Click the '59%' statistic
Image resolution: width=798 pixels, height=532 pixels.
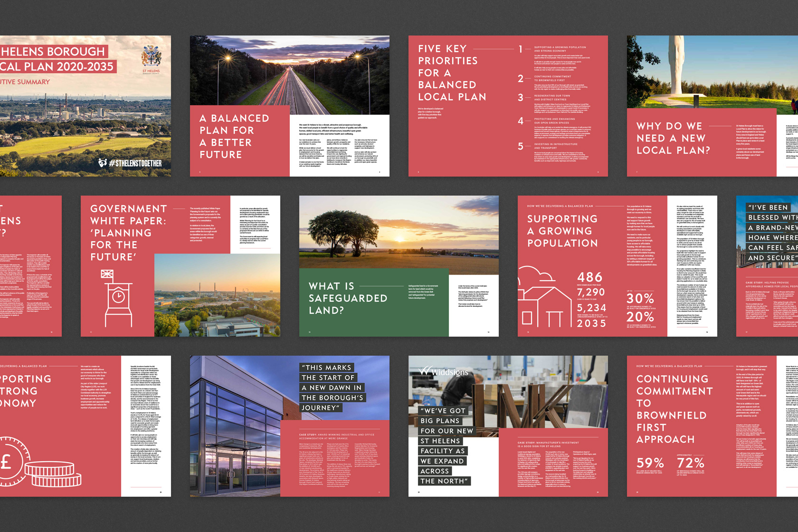point(650,463)
